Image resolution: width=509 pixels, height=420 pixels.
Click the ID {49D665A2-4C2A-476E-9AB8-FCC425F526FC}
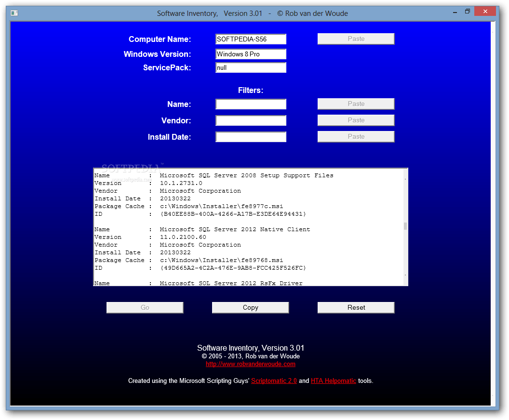pyautogui.click(x=233, y=268)
